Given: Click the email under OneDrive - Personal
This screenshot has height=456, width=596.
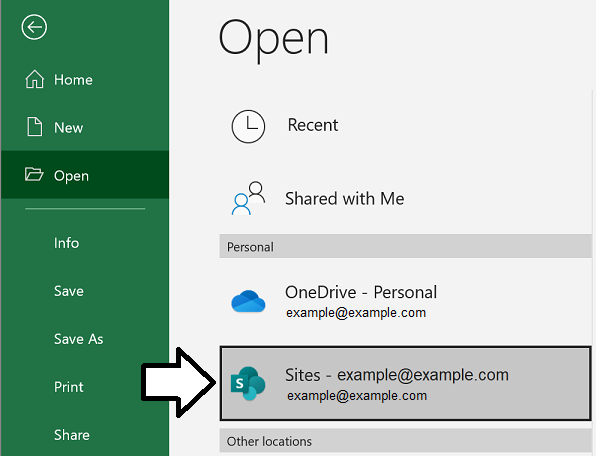Looking at the screenshot, I should 356,313.
